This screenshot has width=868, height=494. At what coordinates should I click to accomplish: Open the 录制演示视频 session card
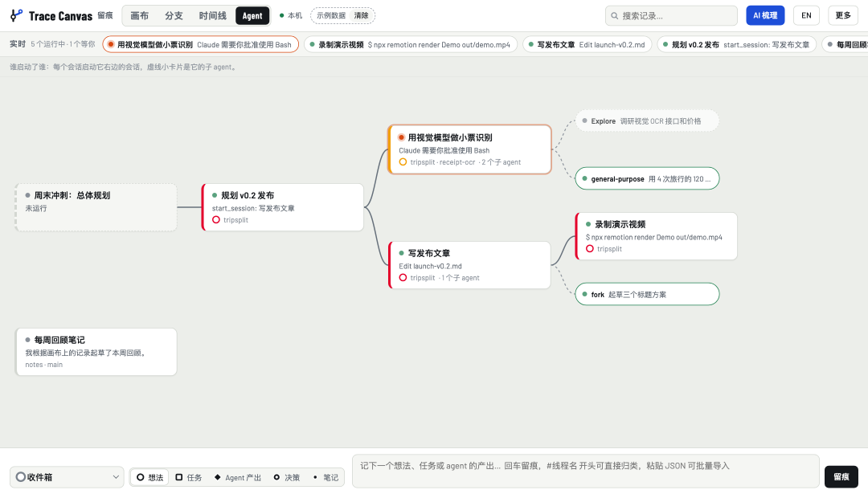(x=657, y=236)
